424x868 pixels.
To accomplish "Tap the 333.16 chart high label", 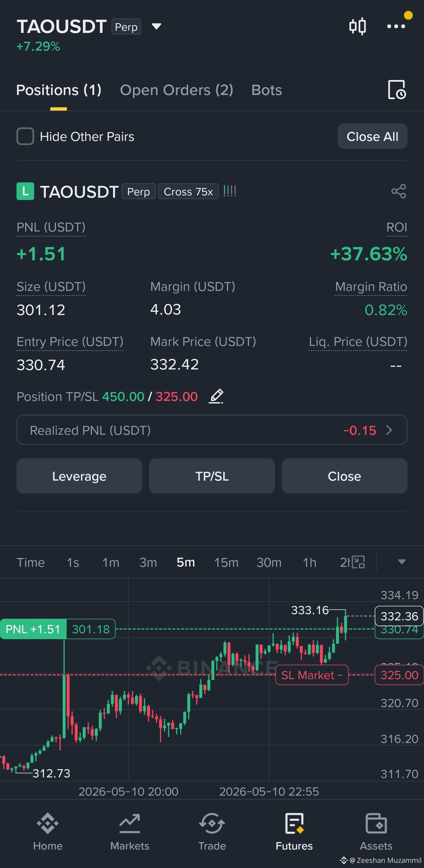I will (310, 610).
